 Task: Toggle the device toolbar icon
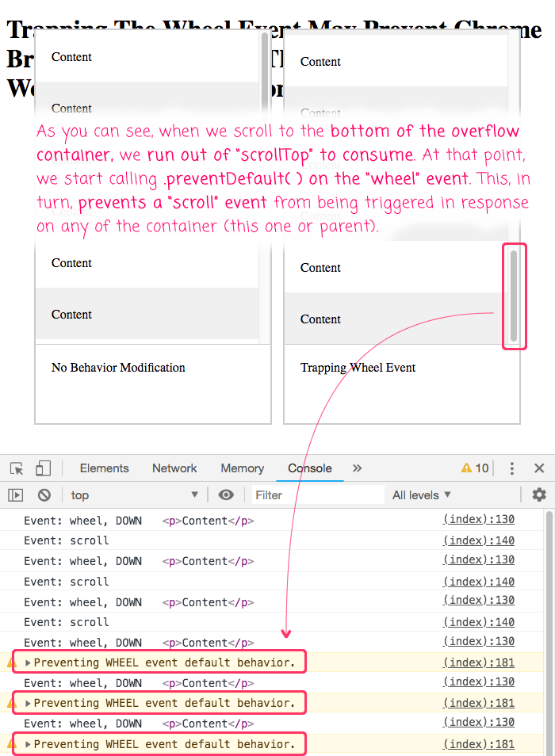(x=43, y=468)
